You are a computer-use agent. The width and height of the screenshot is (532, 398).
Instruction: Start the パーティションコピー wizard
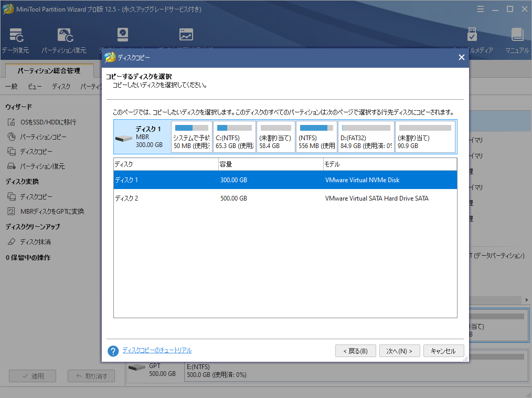[43, 137]
